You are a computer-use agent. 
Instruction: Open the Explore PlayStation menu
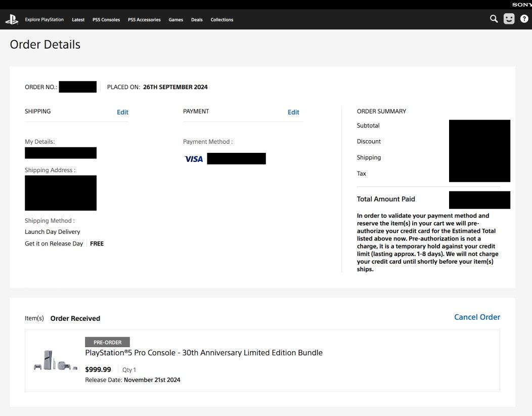pos(44,20)
